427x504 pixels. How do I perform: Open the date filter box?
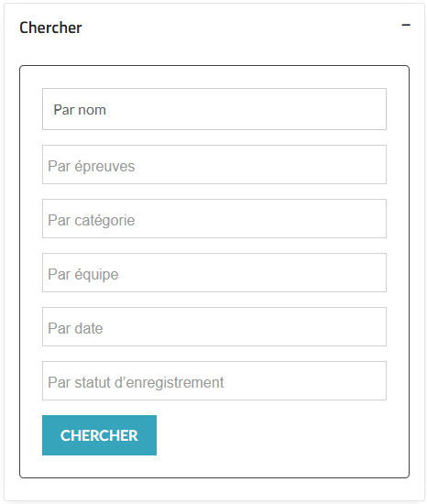click(214, 326)
